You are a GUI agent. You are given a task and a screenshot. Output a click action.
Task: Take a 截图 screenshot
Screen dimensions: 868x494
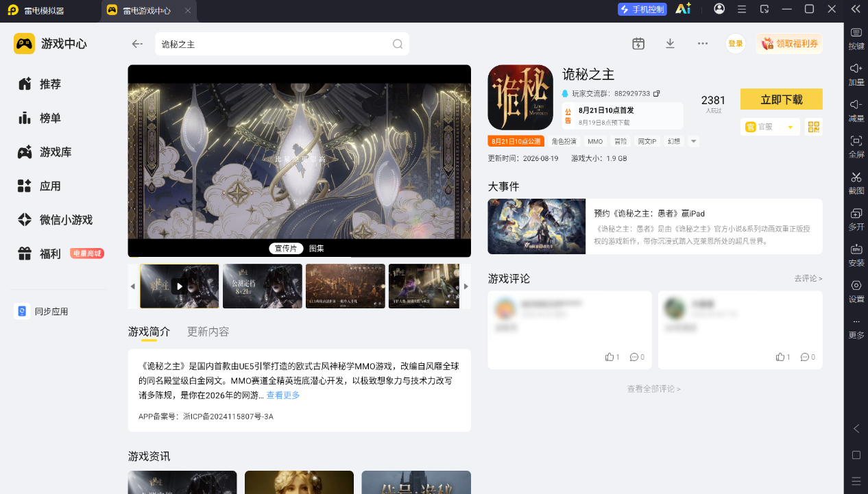point(856,183)
